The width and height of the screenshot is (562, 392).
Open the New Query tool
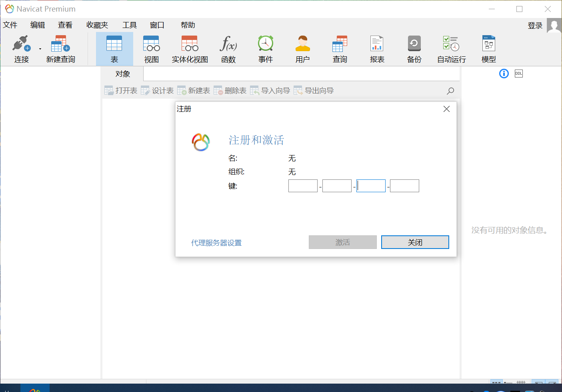pos(60,44)
